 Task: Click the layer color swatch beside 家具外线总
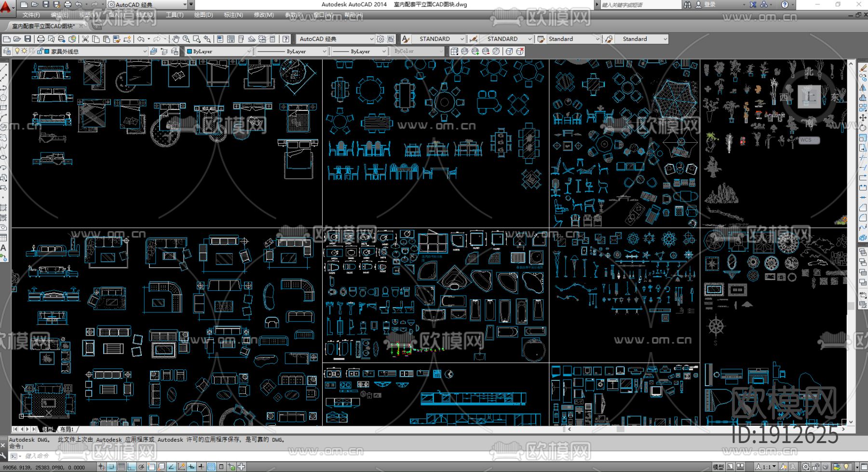[x=47, y=51]
